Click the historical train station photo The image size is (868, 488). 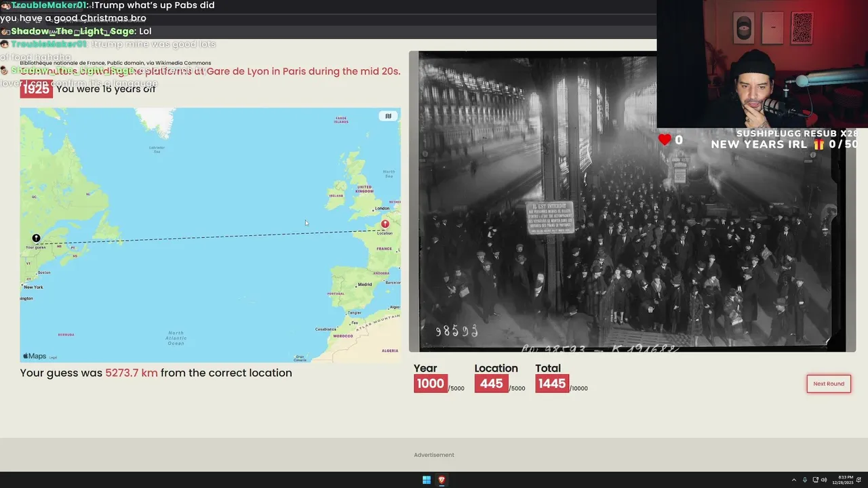632,201
